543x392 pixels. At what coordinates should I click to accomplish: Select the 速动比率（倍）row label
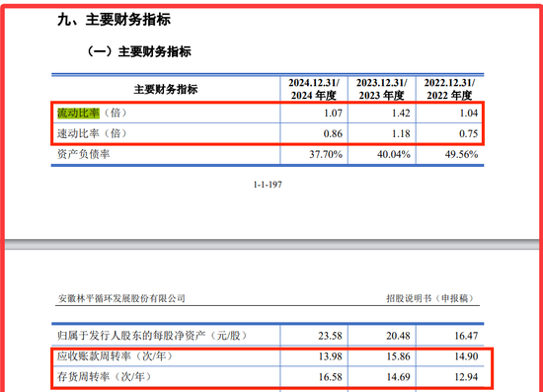point(93,133)
